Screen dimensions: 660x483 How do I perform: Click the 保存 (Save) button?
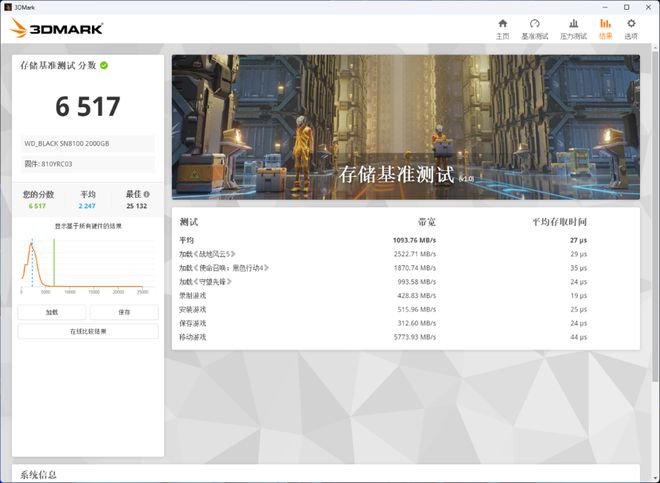[124, 312]
